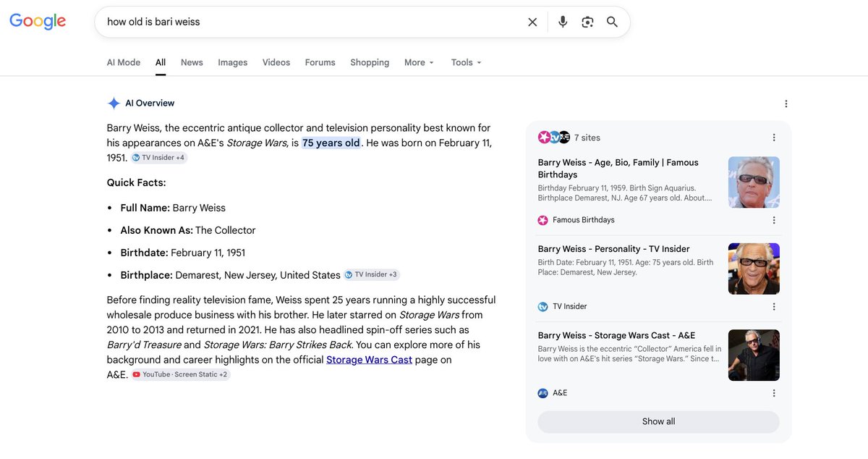This screenshot has height=459, width=868.
Task: Follow the Storage Wars Cast link
Action: pyautogui.click(x=369, y=360)
